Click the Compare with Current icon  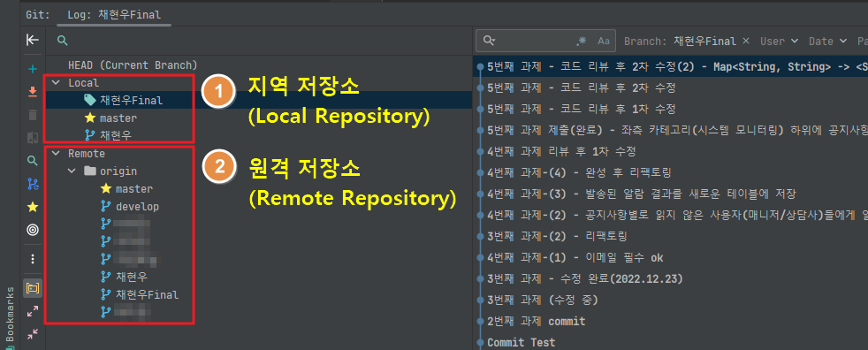(33, 138)
